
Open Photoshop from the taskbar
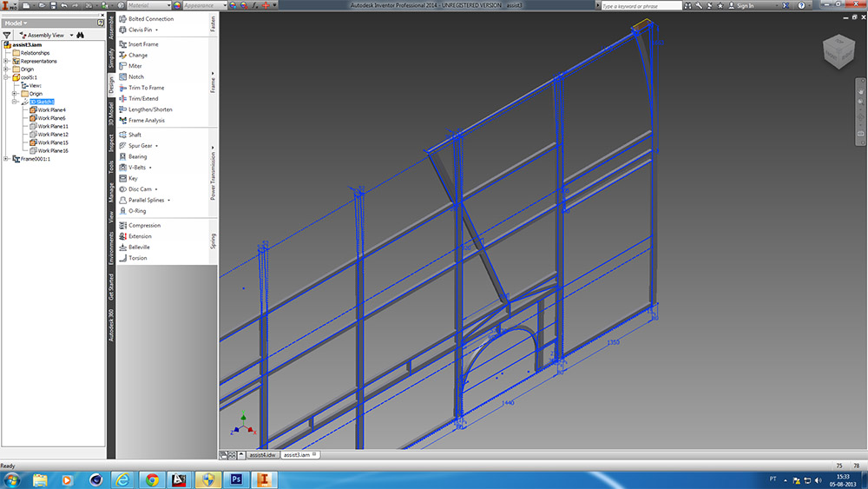[236, 479]
